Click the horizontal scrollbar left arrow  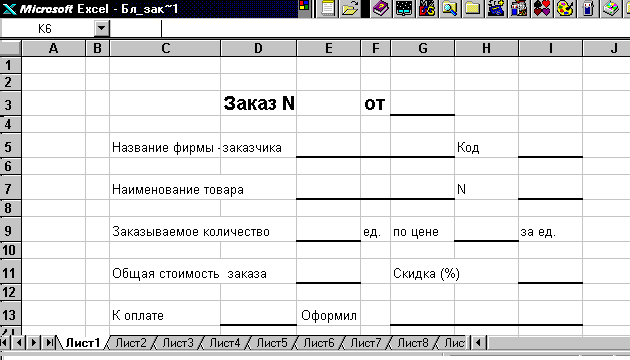[x=478, y=343]
